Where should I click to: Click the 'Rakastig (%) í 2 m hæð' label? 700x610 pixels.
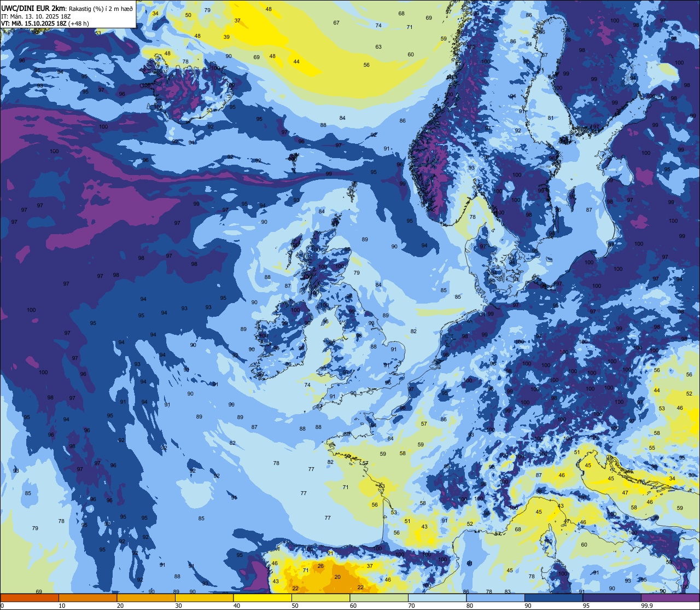tap(101, 9)
